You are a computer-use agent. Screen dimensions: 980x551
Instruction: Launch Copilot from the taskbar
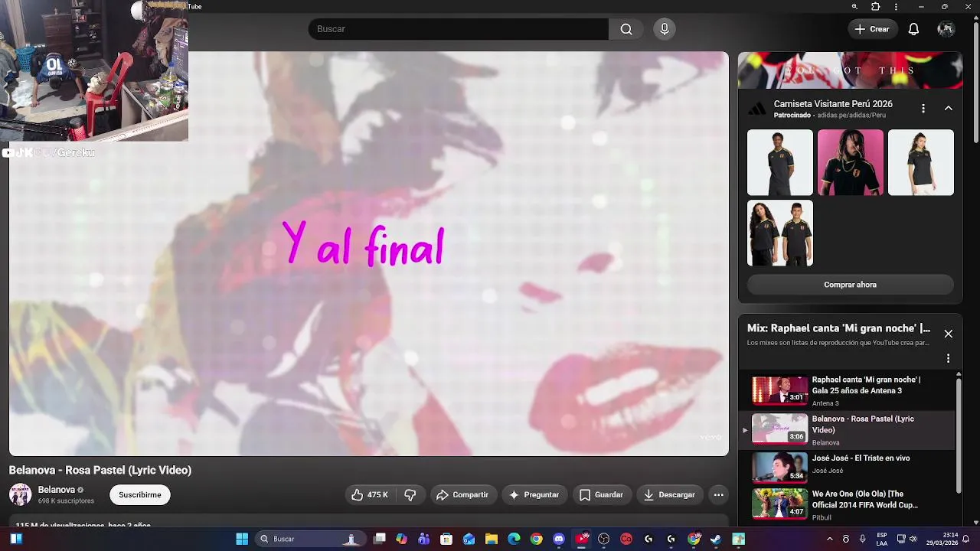click(401, 539)
